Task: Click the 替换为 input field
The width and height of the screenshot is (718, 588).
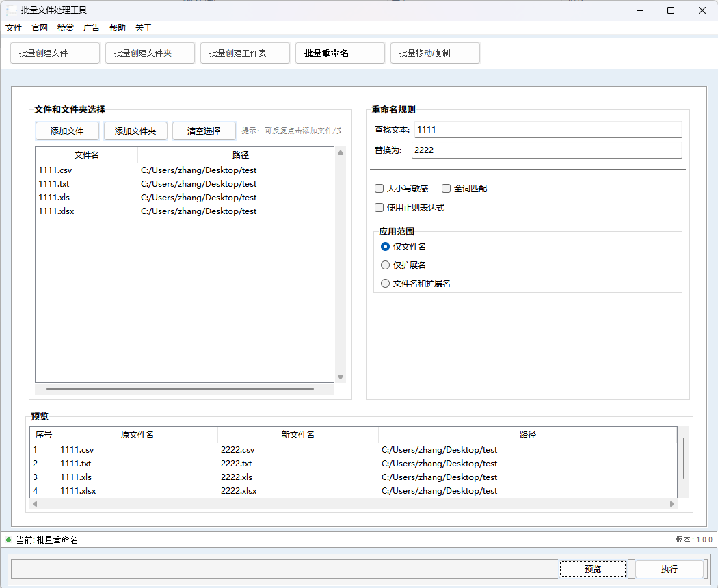Action: 547,150
